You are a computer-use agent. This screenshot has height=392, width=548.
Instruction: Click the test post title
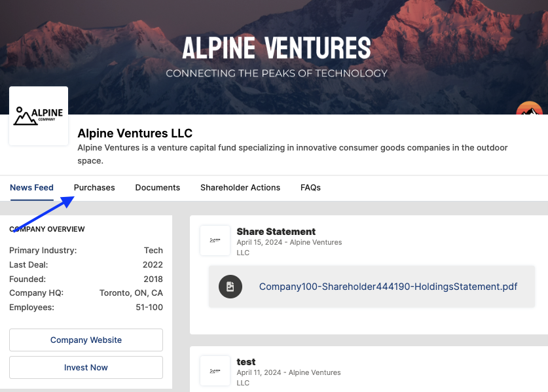(x=246, y=362)
